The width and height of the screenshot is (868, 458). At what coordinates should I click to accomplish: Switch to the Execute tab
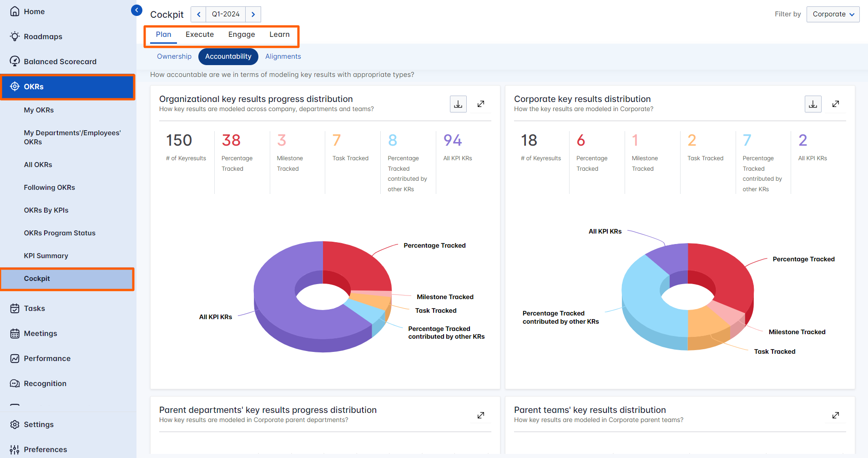coord(200,34)
